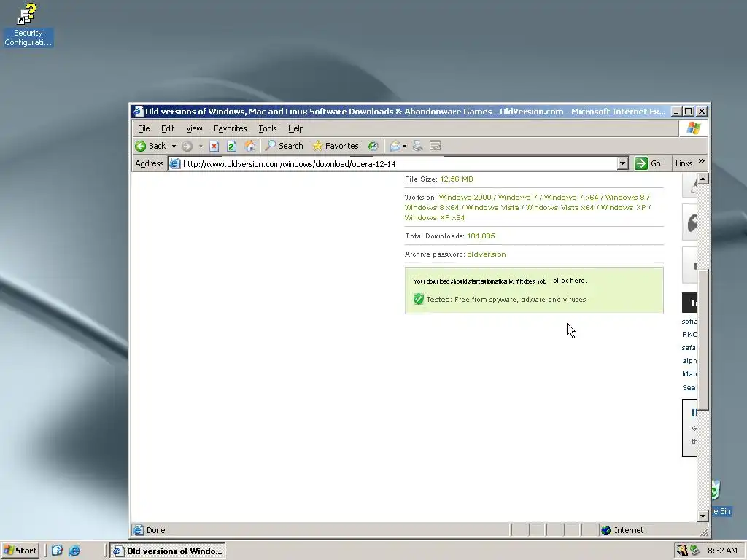Click the green Go button

649,163
